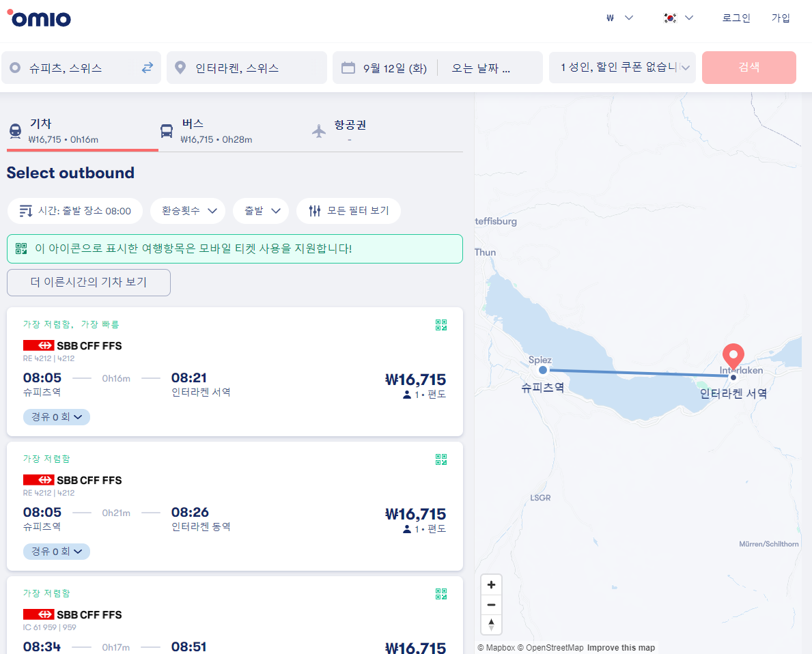Click the Korean flag language icon
The width and height of the screenshot is (812, 654).
[670, 18]
